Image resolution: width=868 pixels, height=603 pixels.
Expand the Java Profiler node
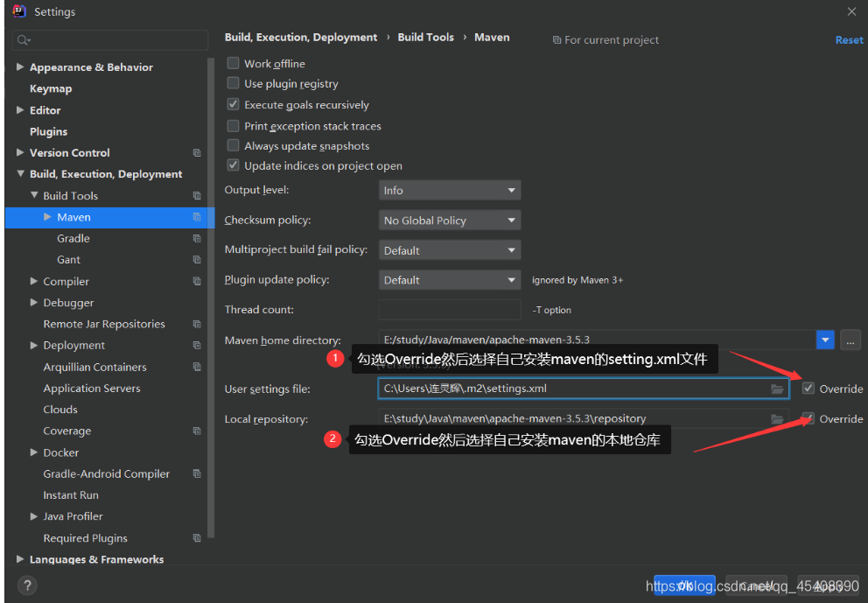(x=34, y=516)
